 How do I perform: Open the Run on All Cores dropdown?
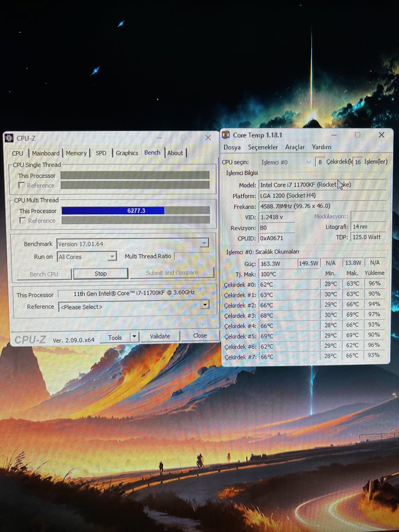112,256
